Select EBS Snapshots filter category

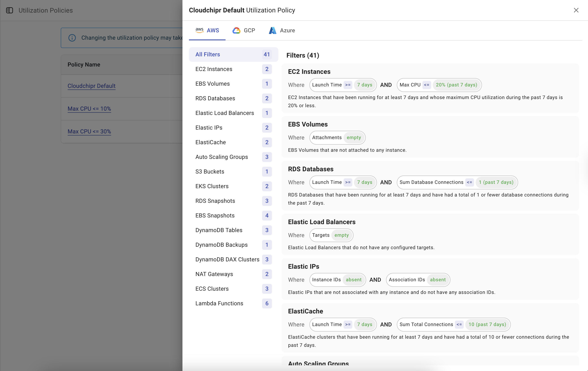click(x=215, y=215)
